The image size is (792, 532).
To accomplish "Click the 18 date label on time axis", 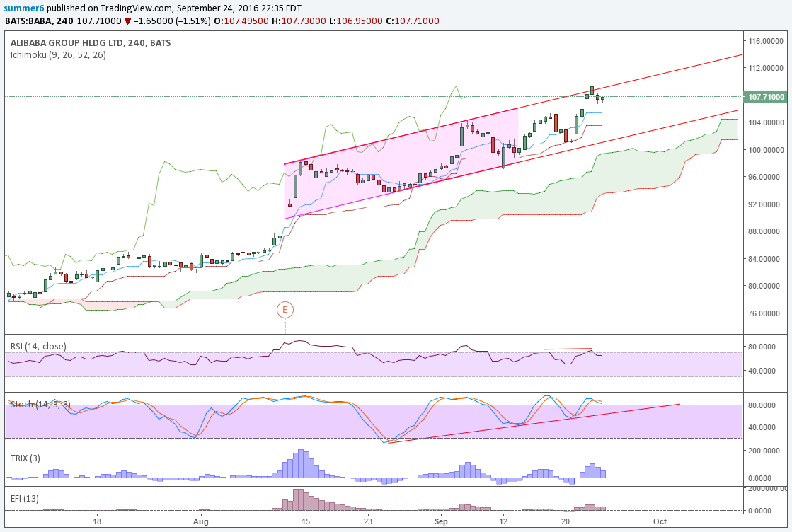I will click(x=97, y=521).
